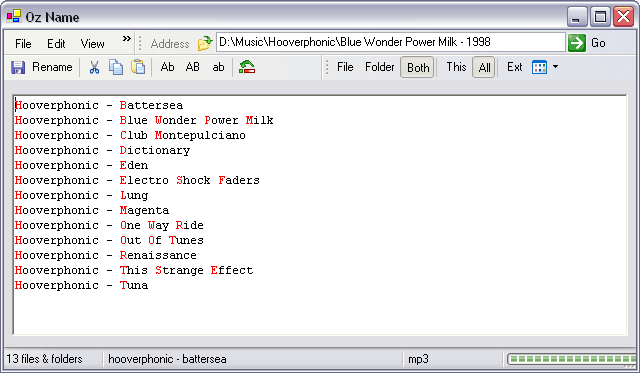This screenshot has width=640, height=373.
Task: Click line 'Hooverphonic - This Strange Effect'
Action: coord(134,271)
